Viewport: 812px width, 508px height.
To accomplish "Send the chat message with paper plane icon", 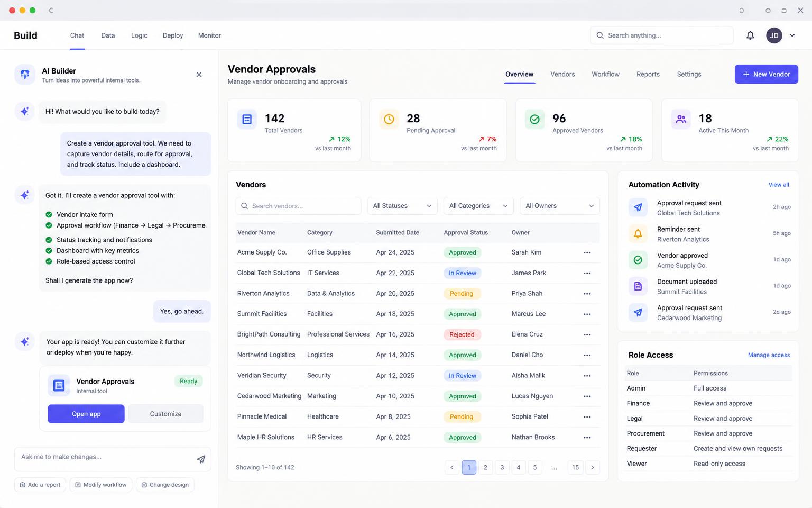I will tap(201, 459).
